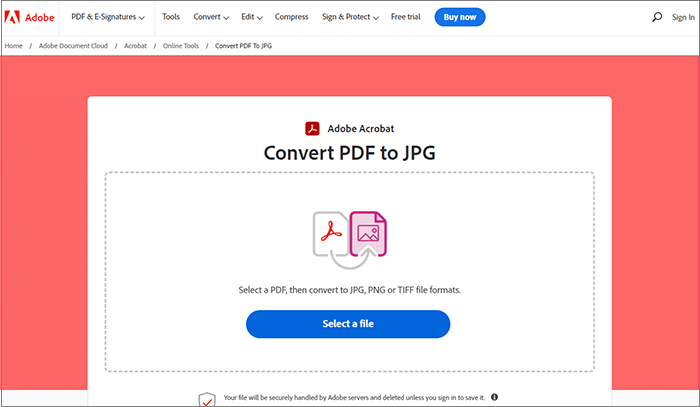Open Adobe Document Cloud breadcrumb
The width and height of the screenshot is (700, 407).
[73, 46]
